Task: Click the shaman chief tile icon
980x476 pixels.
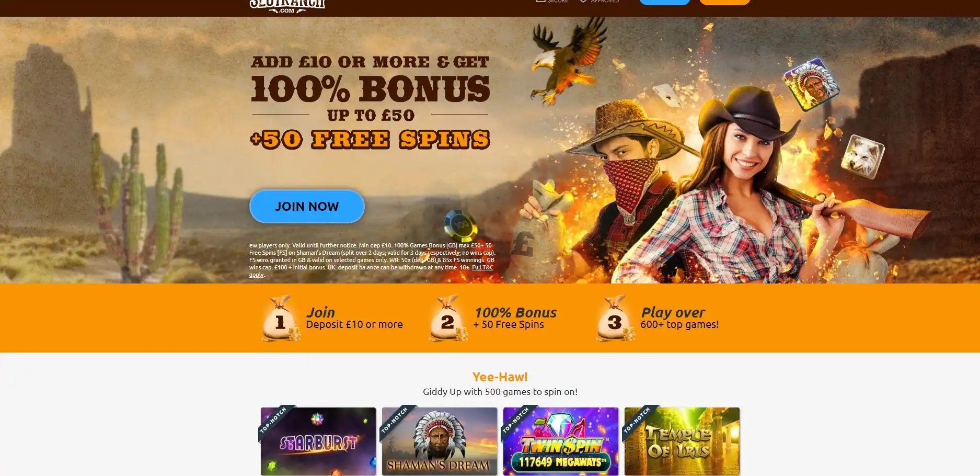Action: [811, 84]
